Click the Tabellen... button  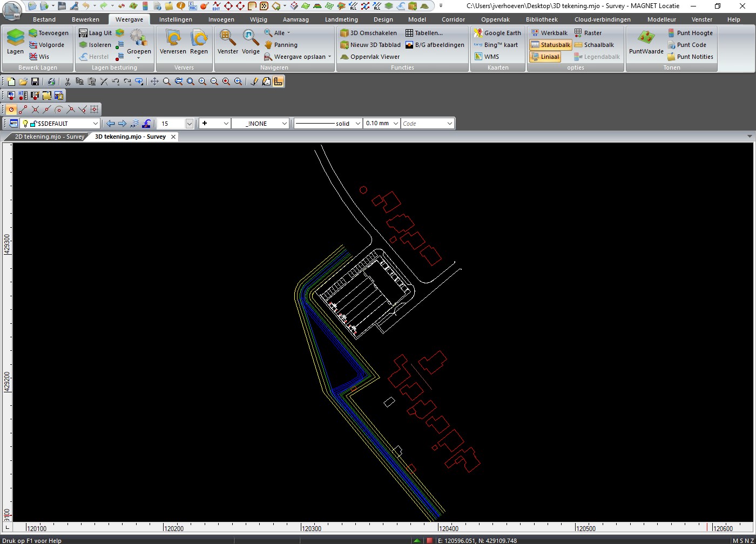click(424, 33)
